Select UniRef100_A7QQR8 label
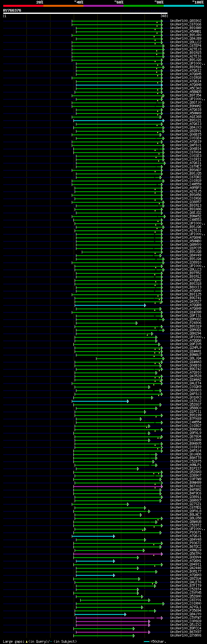Viewport: 207px width, 644px height. 186,305
